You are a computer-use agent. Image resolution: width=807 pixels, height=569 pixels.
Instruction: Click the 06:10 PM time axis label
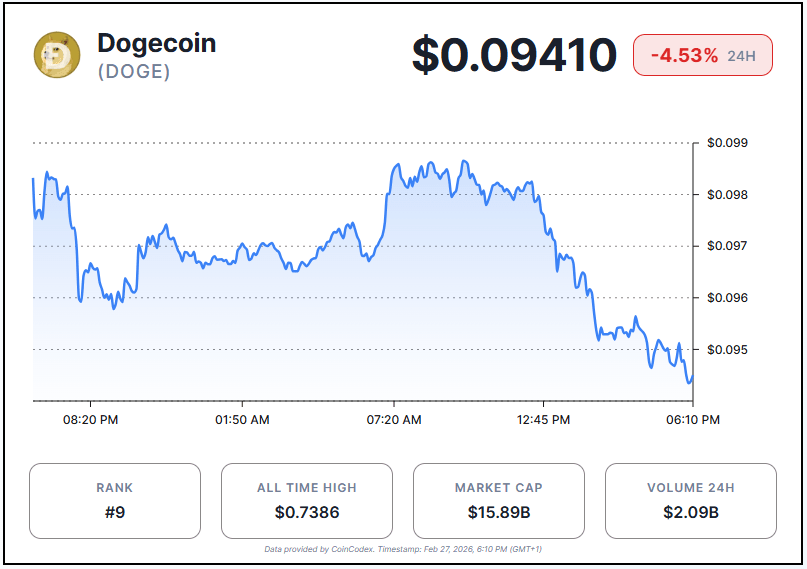coord(695,420)
